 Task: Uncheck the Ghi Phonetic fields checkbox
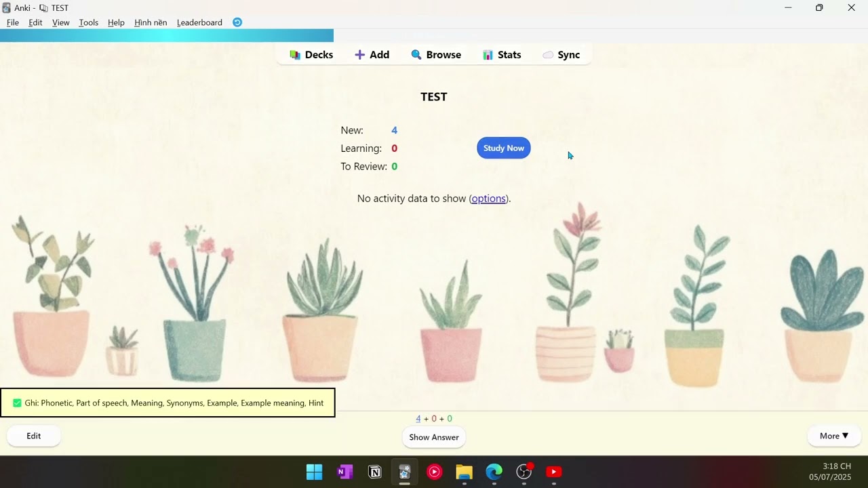[18, 403]
